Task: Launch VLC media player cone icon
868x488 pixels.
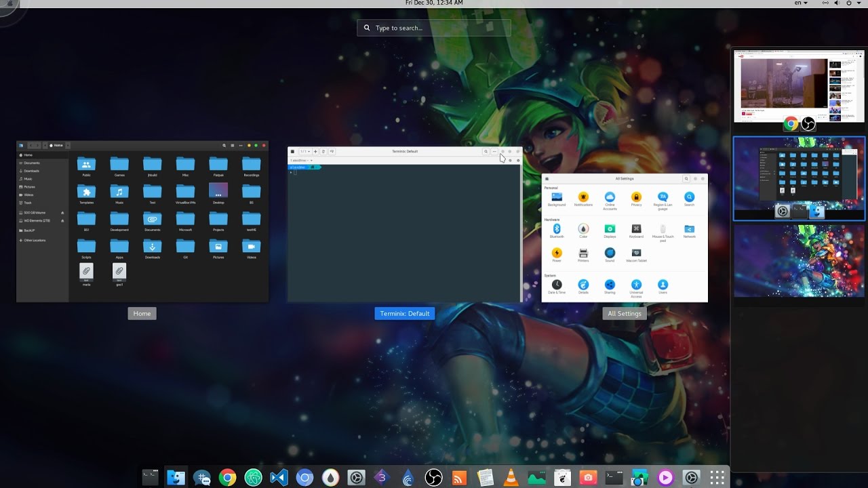Action: point(511,478)
